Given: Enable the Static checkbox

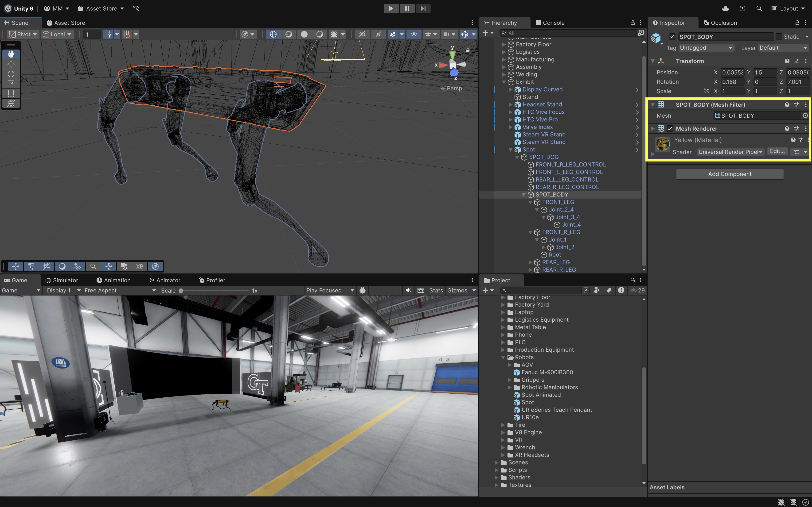Looking at the screenshot, I should click(x=779, y=37).
